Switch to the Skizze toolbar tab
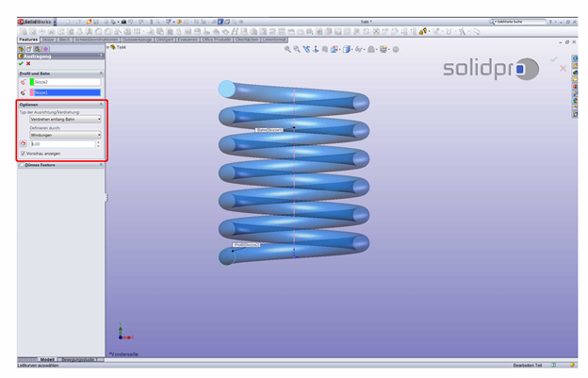The height and width of the screenshot is (378, 588). pyautogui.click(x=48, y=40)
